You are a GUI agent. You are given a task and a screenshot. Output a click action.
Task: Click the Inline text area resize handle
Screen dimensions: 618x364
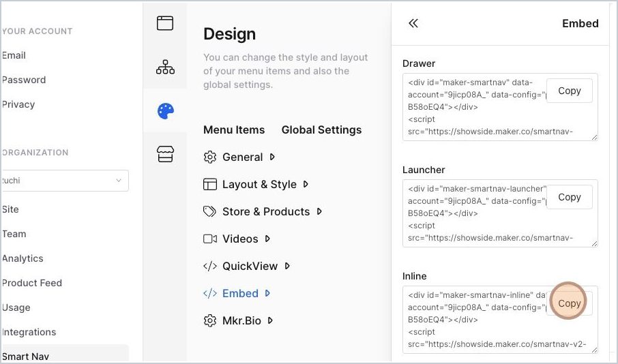click(594, 350)
